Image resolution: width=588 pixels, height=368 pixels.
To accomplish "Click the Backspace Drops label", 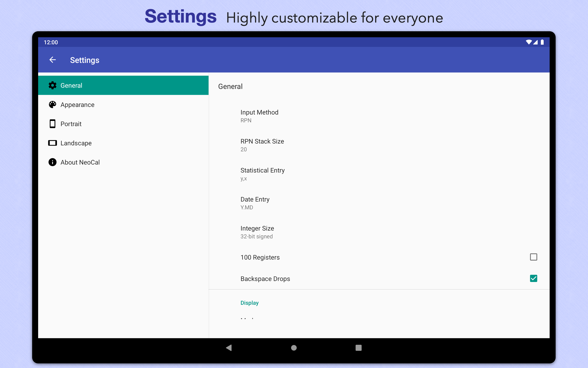I will pyautogui.click(x=265, y=279).
